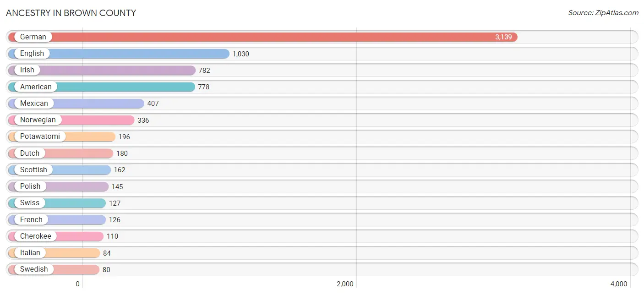Click the German ancestry label
Viewport: 644px width, 295px height.
coord(33,37)
